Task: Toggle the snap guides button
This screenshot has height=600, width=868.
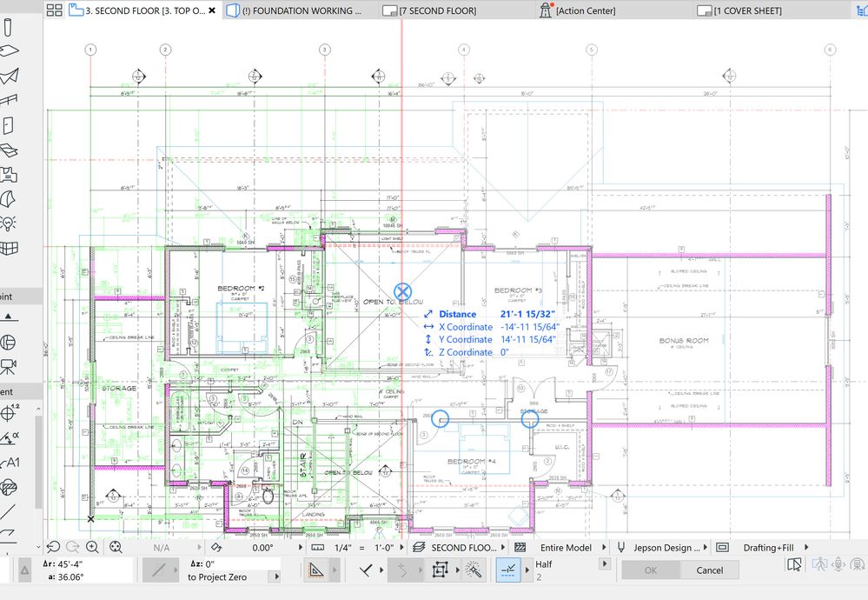Action: click(507, 570)
